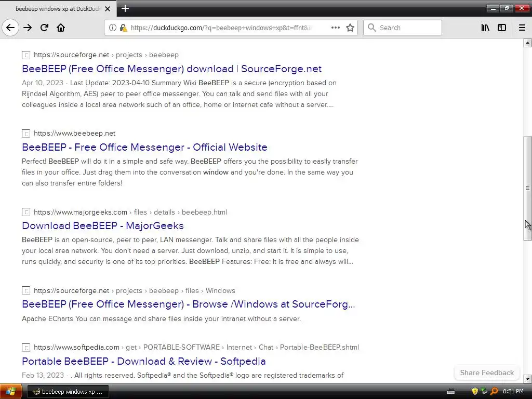Click the 8:51 PM clock
532x399 pixels.
[513, 391]
